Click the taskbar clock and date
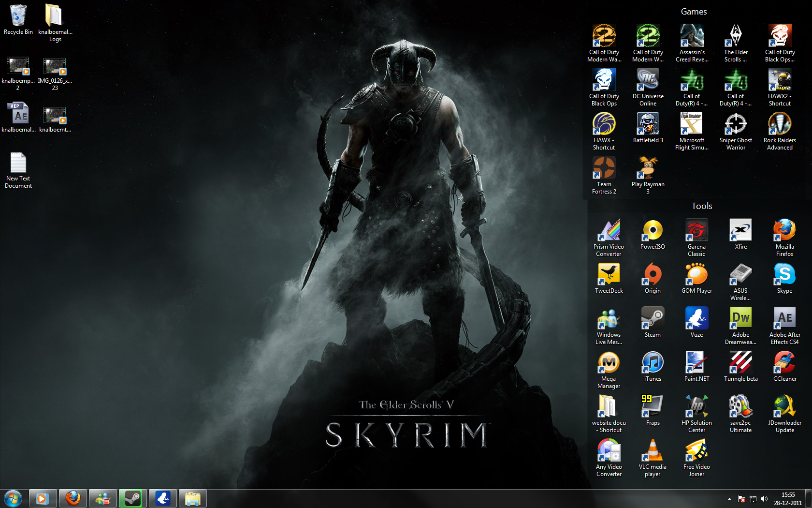Viewport: 812px width, 508px height. click(788, 499)
